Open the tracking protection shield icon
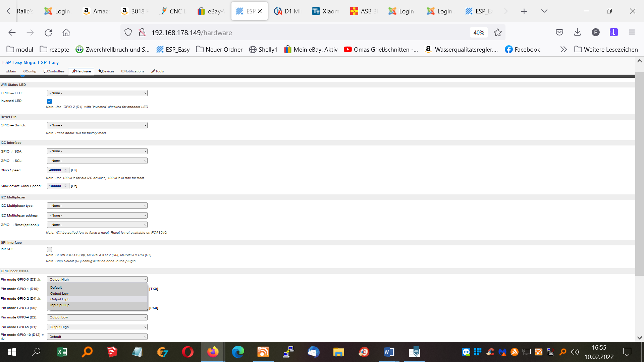 pyautogui.click(x=128, y=33)
